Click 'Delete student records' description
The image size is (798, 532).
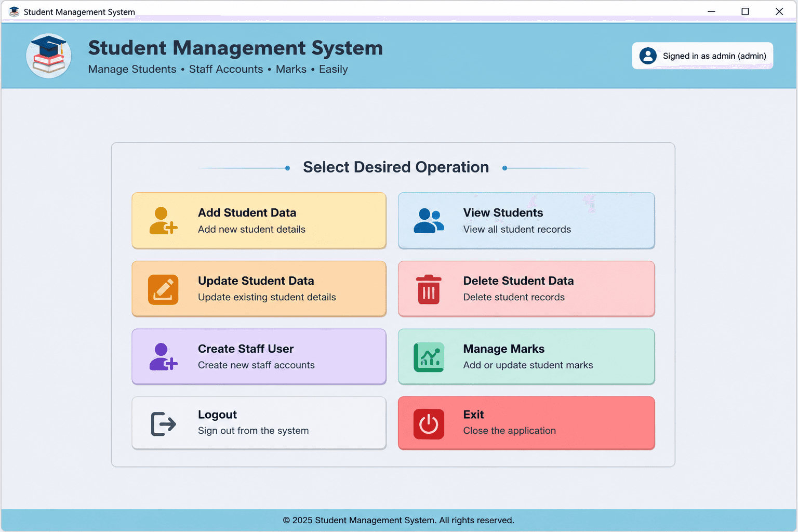point(514,297)
